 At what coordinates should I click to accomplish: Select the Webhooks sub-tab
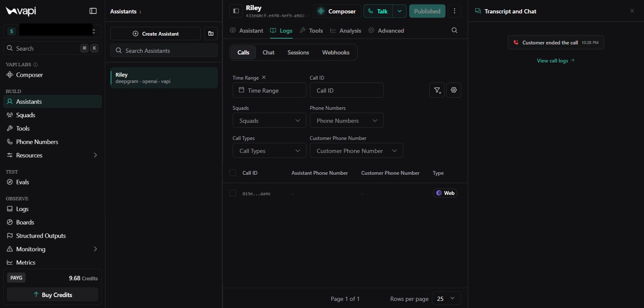coord(336,52)
